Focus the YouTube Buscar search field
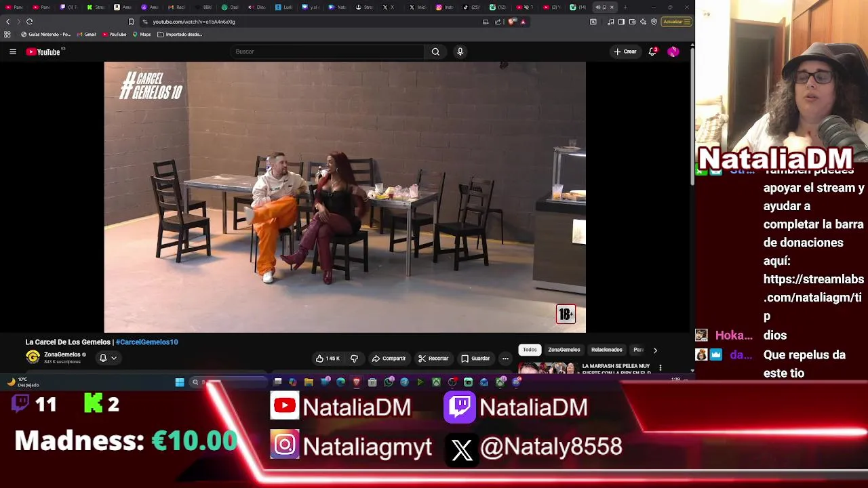Viewport: 868px width, 488px height. point(328,52)
